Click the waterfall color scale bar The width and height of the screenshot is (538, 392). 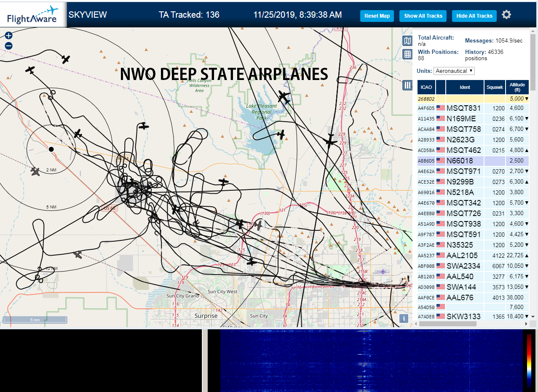529,361
